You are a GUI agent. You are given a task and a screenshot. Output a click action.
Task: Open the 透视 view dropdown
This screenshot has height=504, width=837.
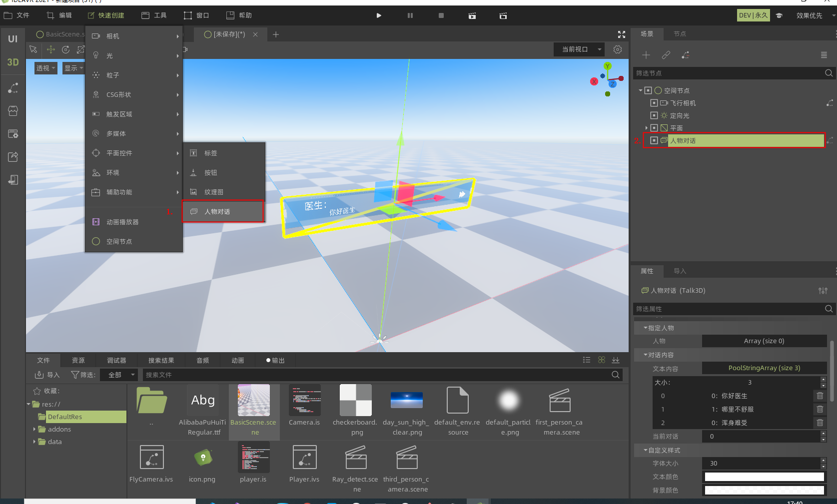(x=45, y=68)
